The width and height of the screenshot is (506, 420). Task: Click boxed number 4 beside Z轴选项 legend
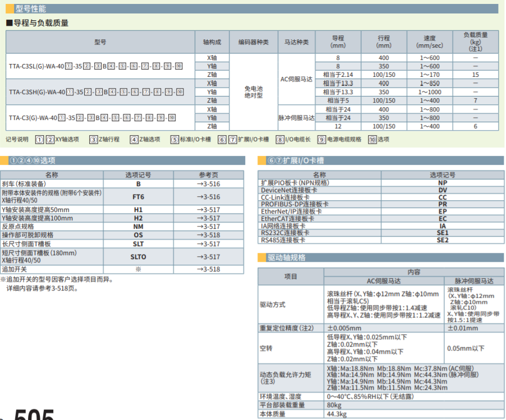(x=134, y=140)
